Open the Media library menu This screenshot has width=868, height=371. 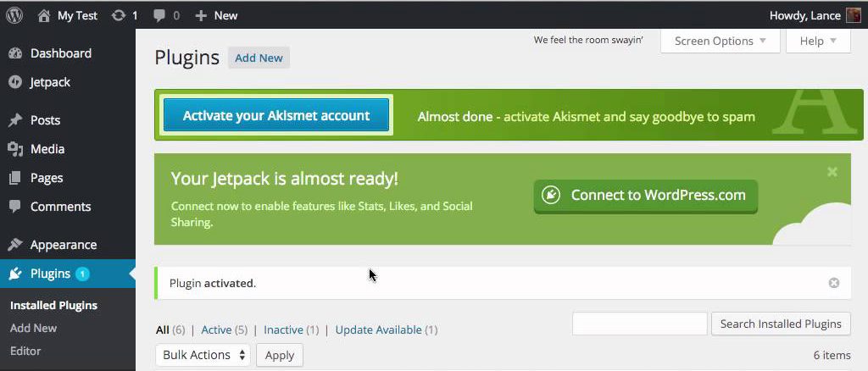[x=47, y=149]
